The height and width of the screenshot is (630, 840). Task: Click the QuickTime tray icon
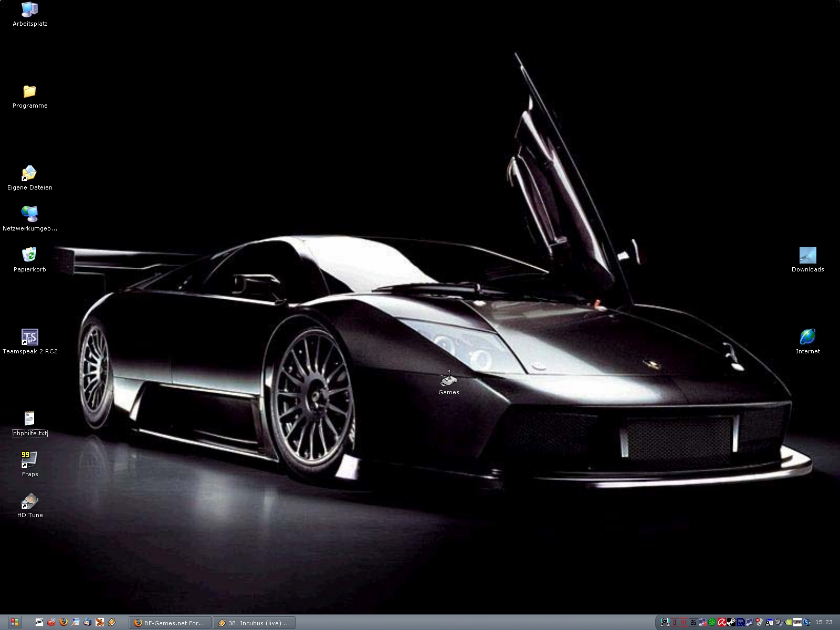coord(807,622)
